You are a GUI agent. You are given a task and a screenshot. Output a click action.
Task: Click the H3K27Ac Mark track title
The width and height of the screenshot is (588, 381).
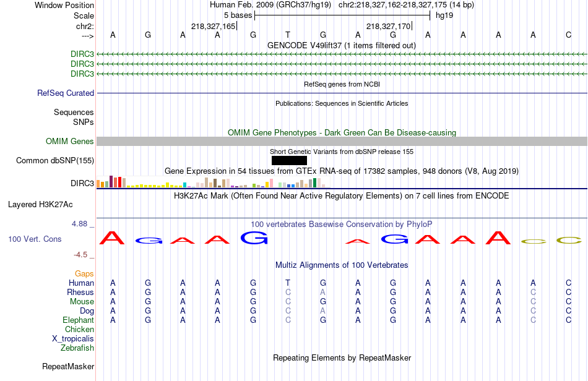342,195
